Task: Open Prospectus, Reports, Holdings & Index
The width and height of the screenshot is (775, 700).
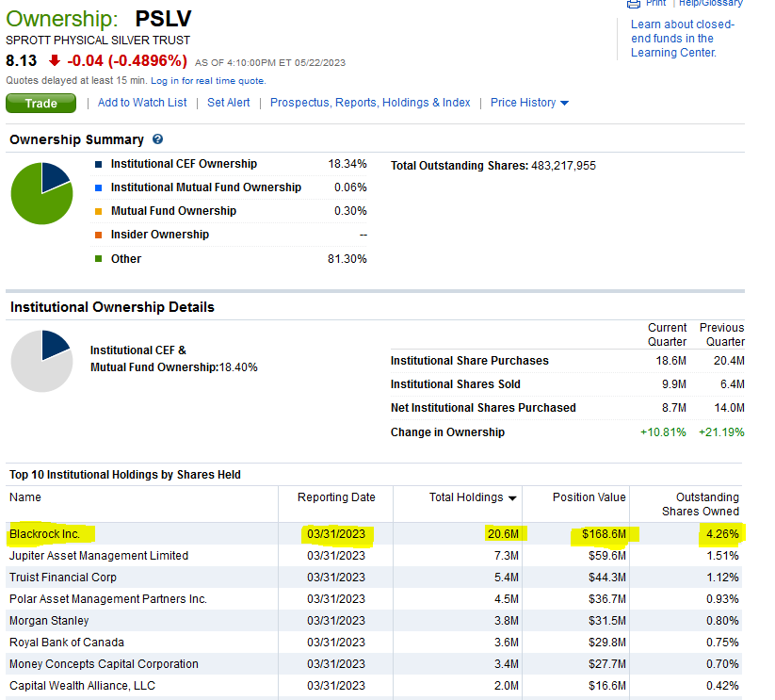Action: (370, 103)
